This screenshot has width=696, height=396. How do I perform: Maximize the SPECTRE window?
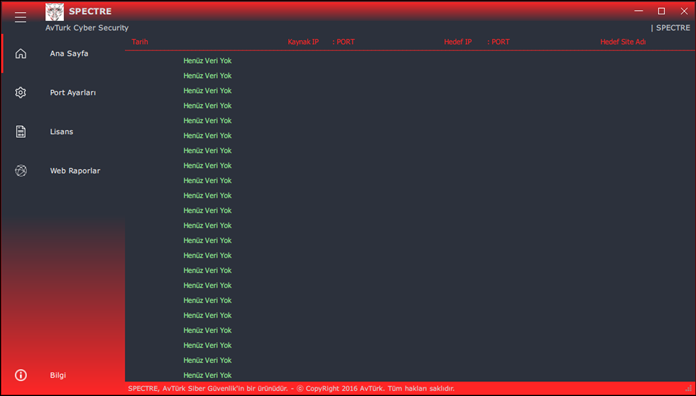tap(661, 11)
